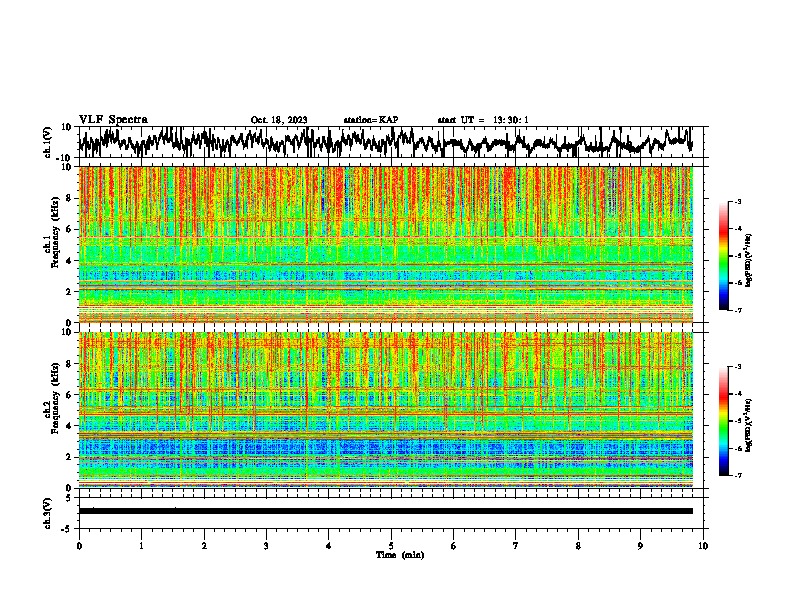Click the '-3' label on ch.1 color scale

point(737,202)
